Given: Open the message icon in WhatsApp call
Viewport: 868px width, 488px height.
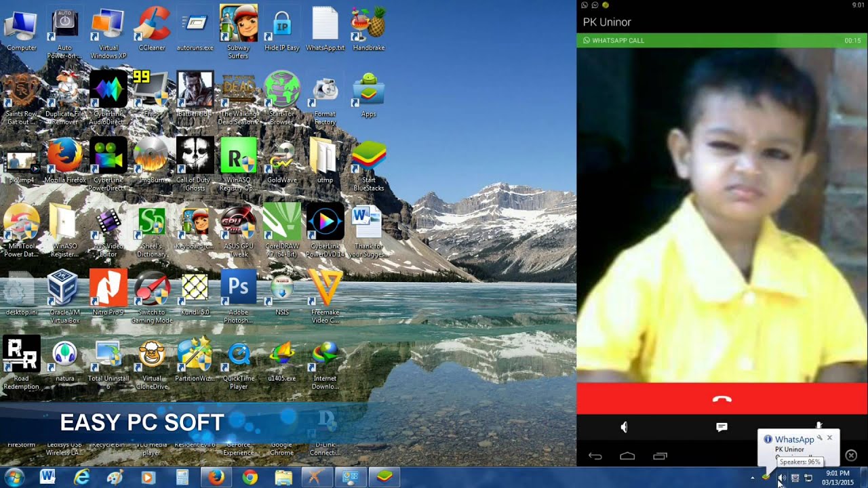Looking at the screenshot, I should [722, 427].
